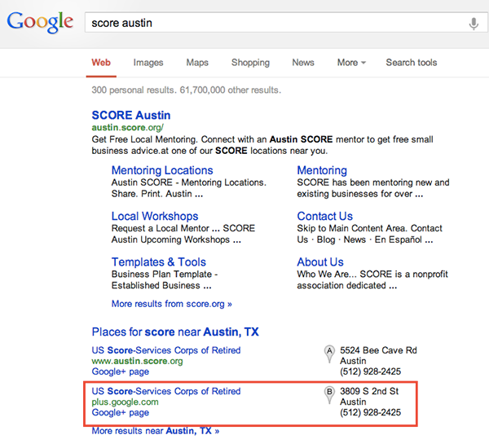This screenshot has height=448, width=489.
Task: Expand the More dropdown menu
Action: [351, 63]
